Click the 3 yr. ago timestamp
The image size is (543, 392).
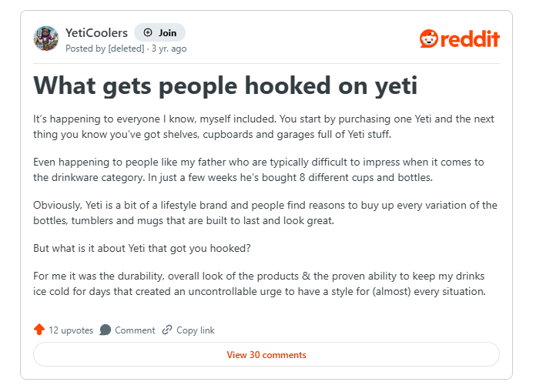169,49
